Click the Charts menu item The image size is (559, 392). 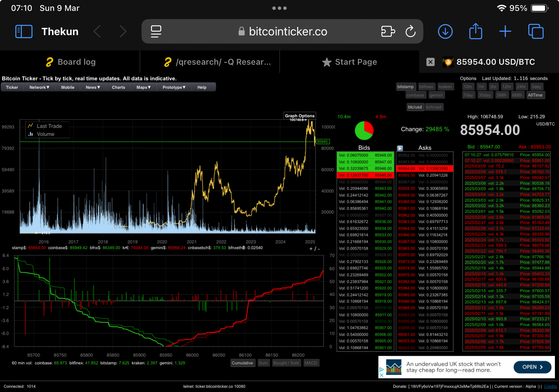[x=119, y=88]
